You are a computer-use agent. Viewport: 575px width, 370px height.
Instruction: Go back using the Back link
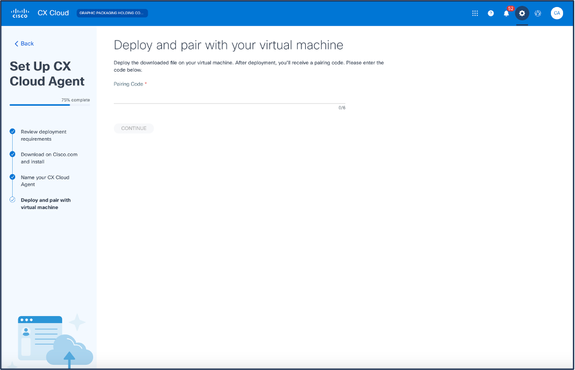(24, 44)
